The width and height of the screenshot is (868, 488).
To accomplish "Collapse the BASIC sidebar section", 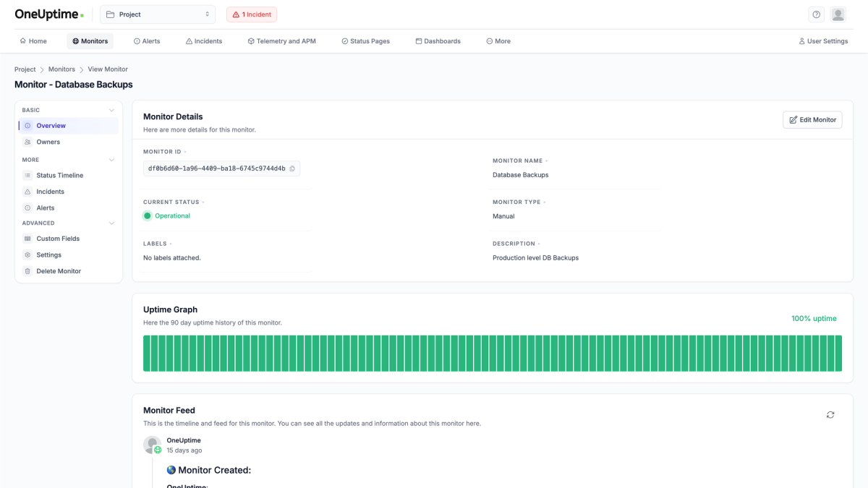I will click(111, 111).
